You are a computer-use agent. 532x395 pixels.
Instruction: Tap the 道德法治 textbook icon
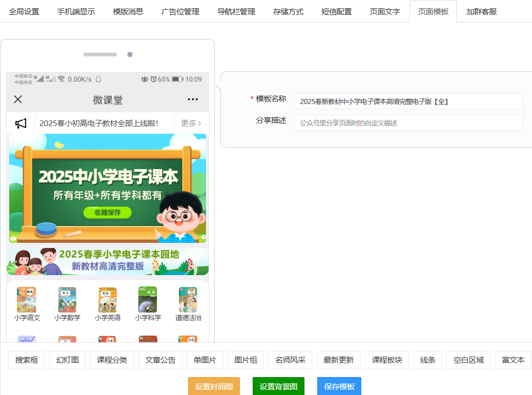(x=188, y=300)
